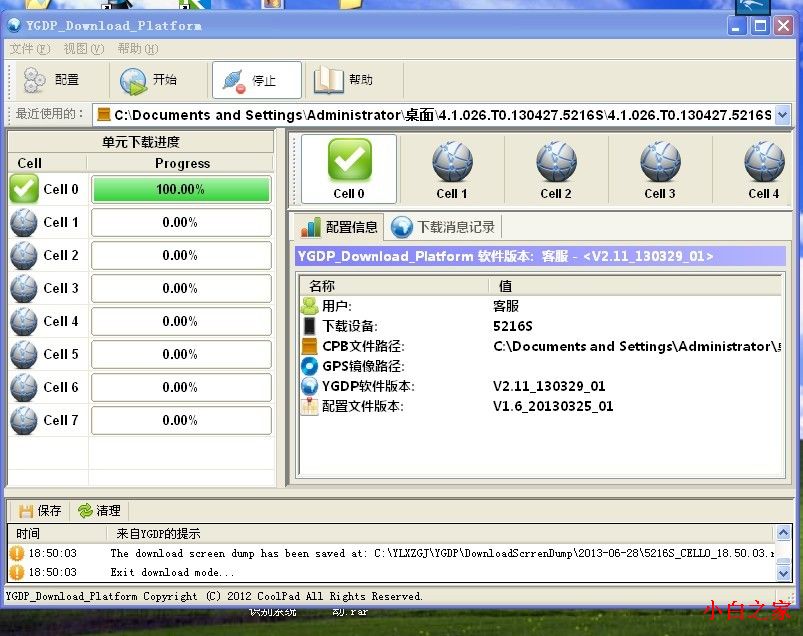Open the 文件(F) menu

click(30, 49)
